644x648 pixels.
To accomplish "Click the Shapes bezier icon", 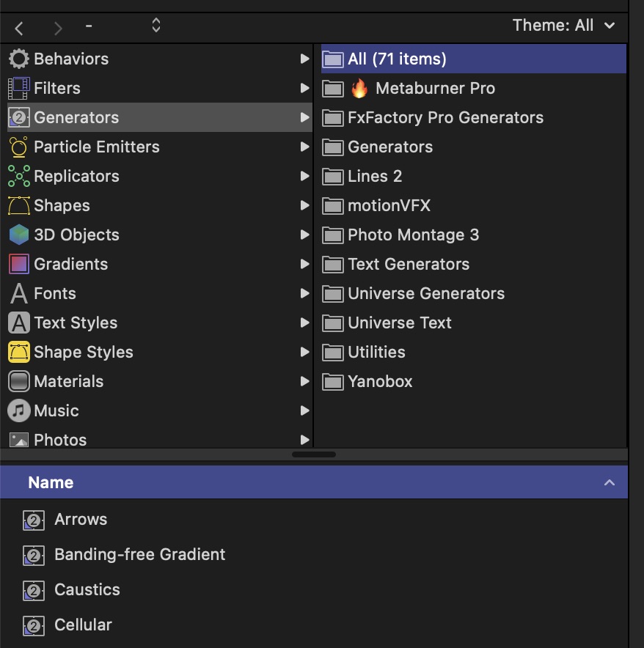I will pyautogui.click(x=19, y=205).
